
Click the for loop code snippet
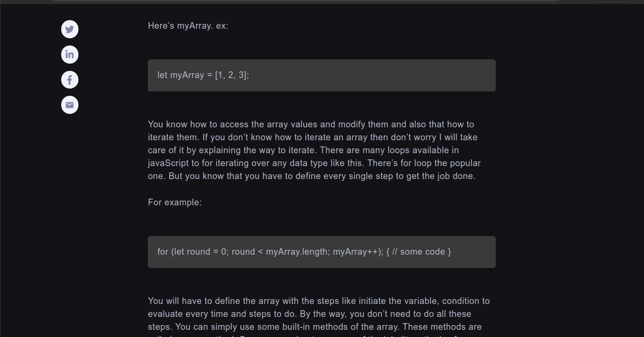(x=321, y=251)
